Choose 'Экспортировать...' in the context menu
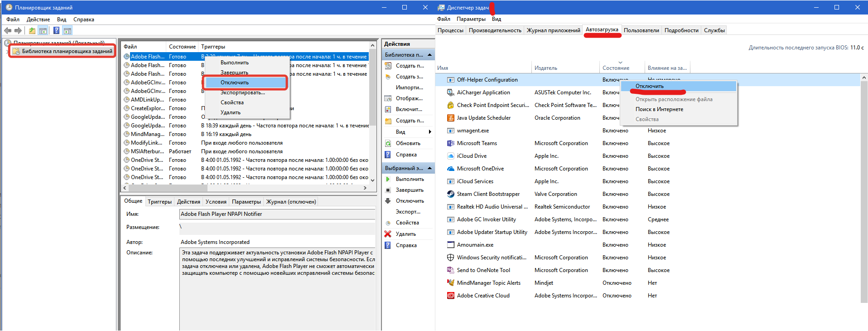Viewport: 868px width, 331px height. pyautogui.click(x=247, y=92)
